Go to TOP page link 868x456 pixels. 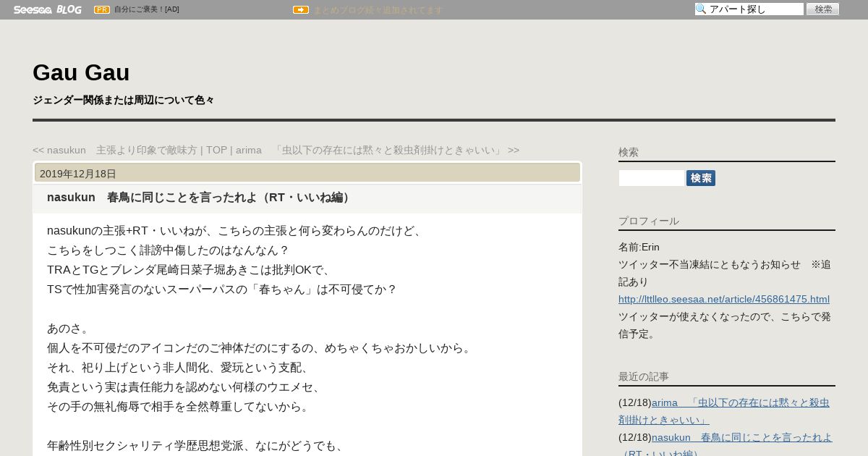coord(216,150)
